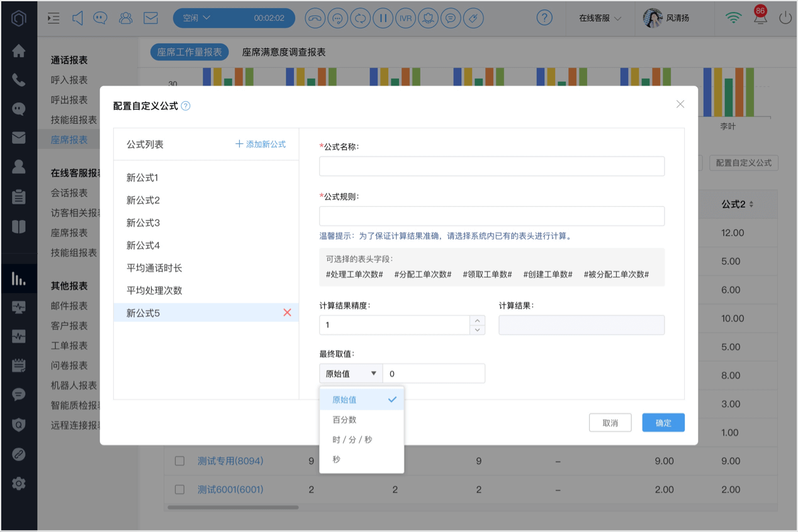Expand the 在线客服 dropdown in top bar

[x=600, y=18]
